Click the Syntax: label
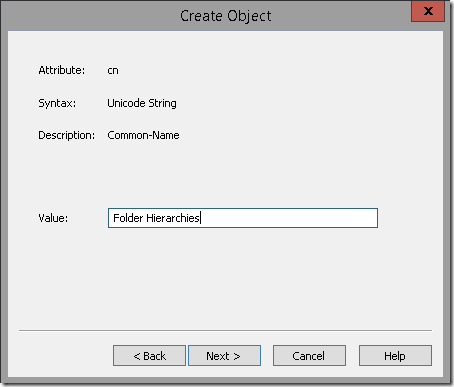Image resolution: width=454 pixels, height=387 pixels. click(x=57, y=103)
